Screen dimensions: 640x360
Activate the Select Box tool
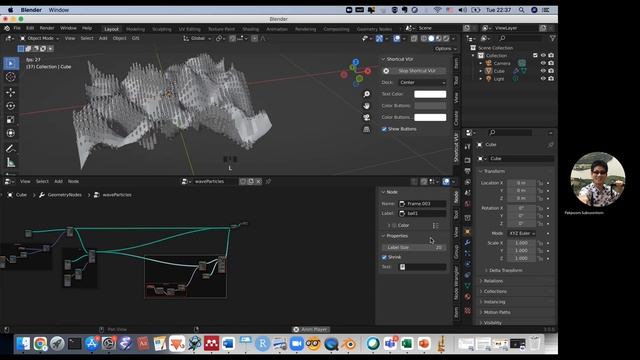(x=11, y=63)
